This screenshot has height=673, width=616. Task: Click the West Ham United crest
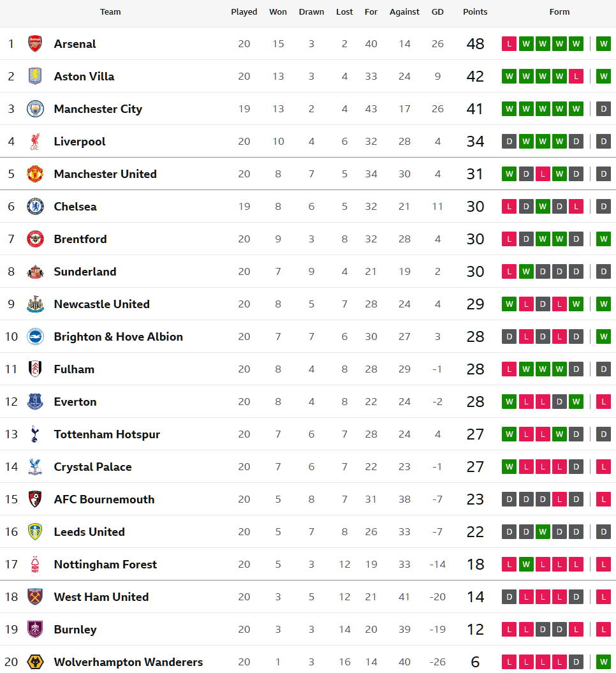click(35, 596)
